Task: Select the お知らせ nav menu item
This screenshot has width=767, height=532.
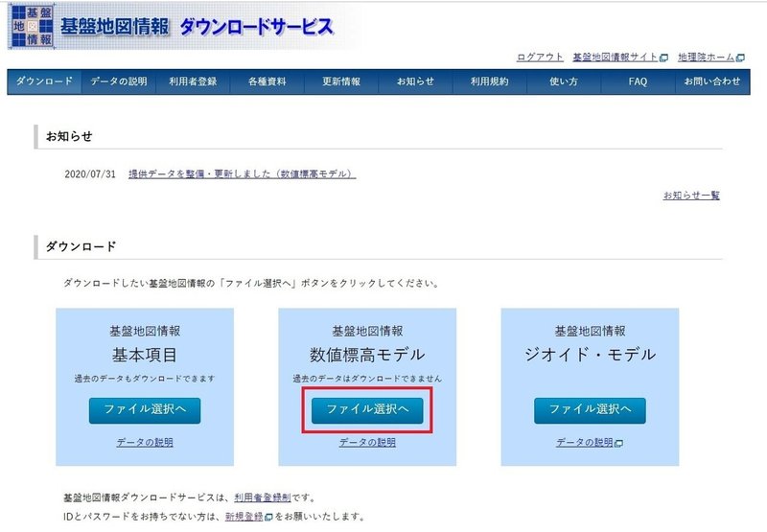Action: point(415,81)
